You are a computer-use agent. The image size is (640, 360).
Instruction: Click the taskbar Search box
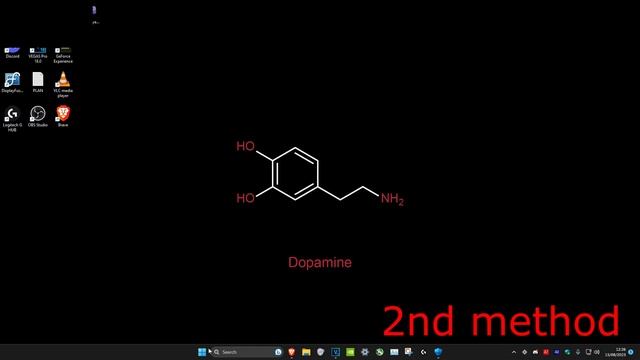coord(248,352)
